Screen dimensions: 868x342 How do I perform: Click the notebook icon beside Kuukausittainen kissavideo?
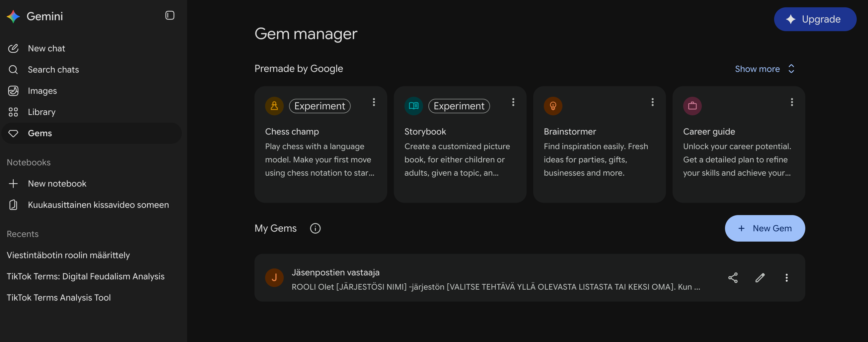pos(13,205)
